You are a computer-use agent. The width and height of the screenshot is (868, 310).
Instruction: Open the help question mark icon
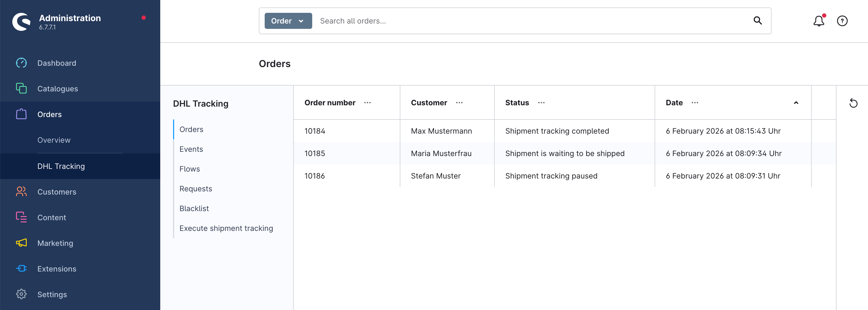842,21
